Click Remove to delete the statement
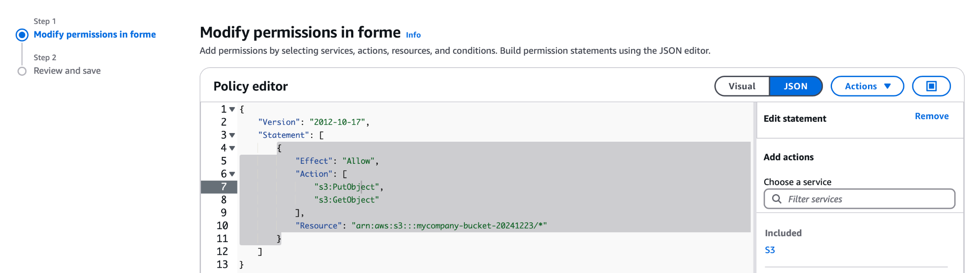This screenshot has width=980, height=273. point(931,116)
